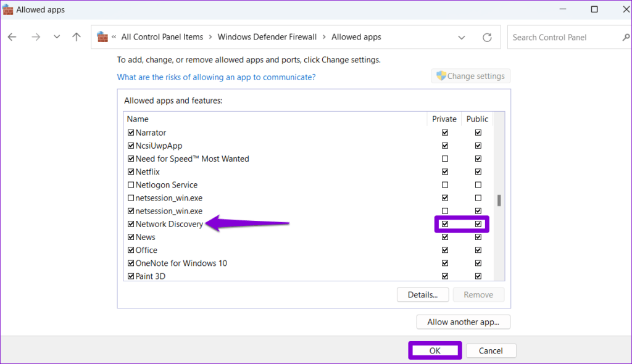
Task: Click the refresh icon in the address bar
Action: [487, 37]
